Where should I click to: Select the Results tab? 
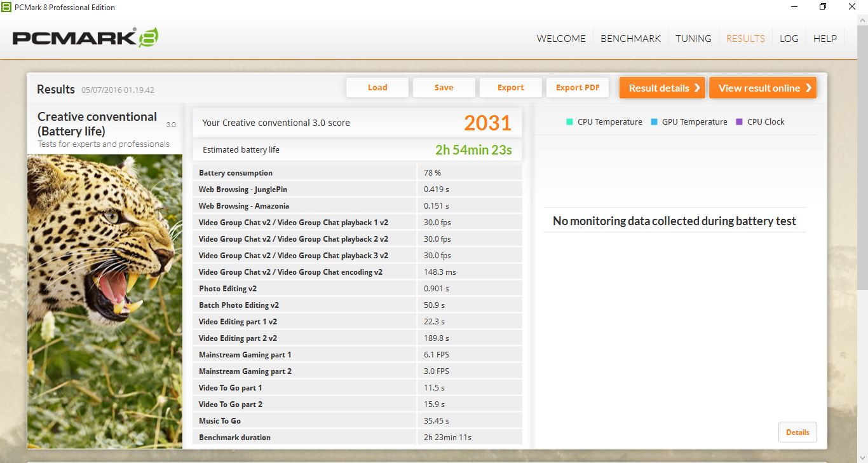coord(745,38)
